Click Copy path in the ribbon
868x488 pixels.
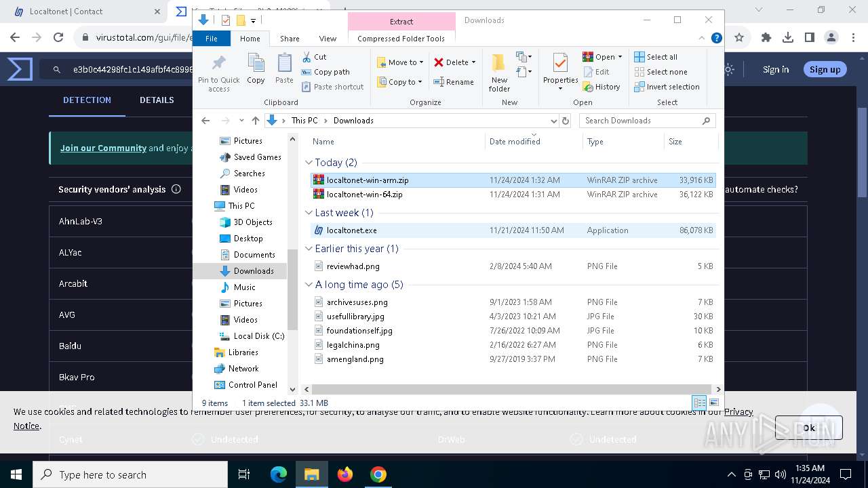[325, 72]
